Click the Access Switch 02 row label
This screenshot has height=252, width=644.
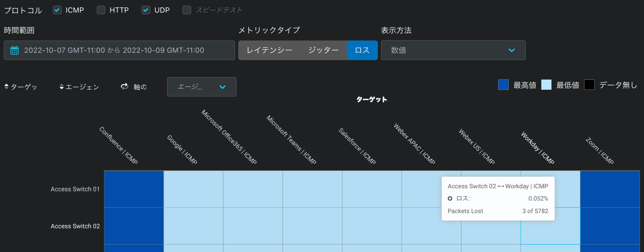(75, 226)
